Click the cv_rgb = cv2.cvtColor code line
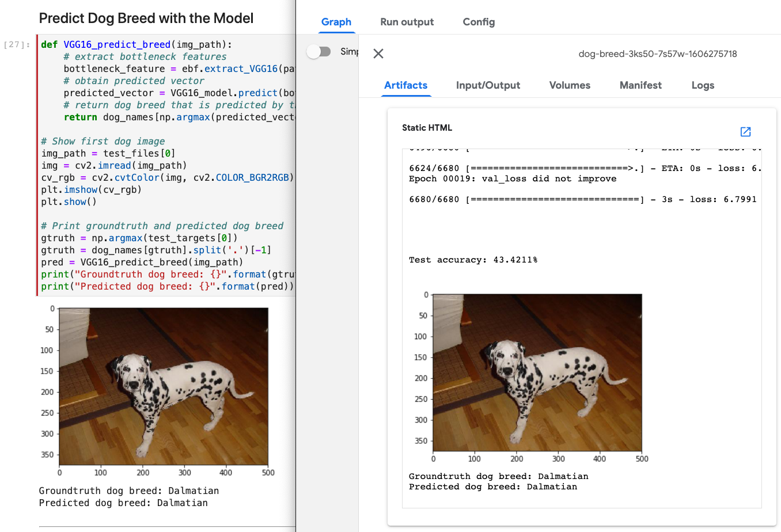 [168, 178]
